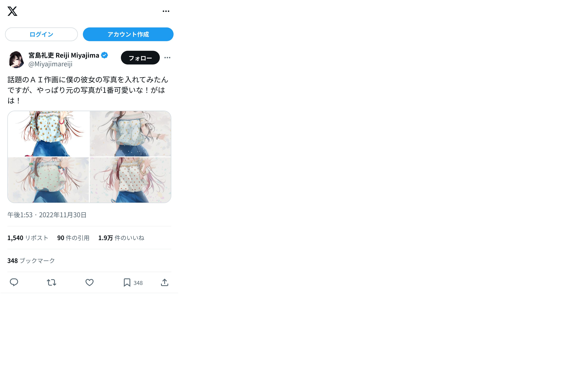Click the ログイン button
Screen dimensions: 588x386
click(41, 34)
